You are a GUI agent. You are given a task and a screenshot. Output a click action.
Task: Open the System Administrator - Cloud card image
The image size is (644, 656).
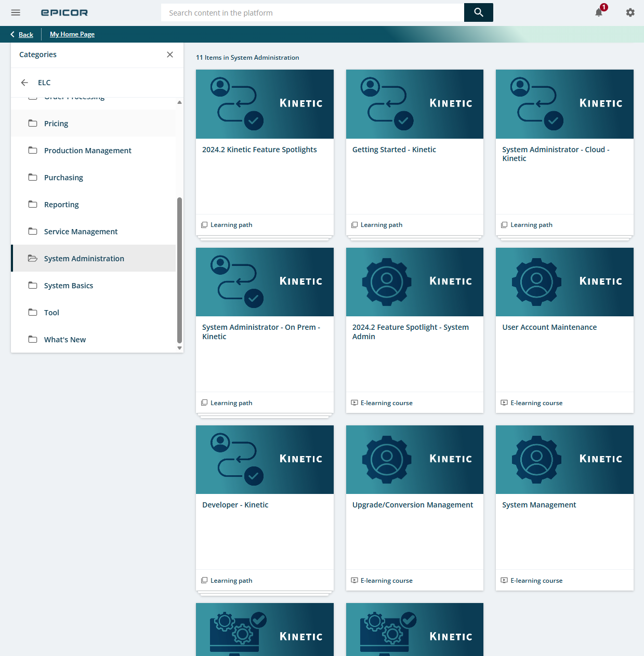(564, 104)
